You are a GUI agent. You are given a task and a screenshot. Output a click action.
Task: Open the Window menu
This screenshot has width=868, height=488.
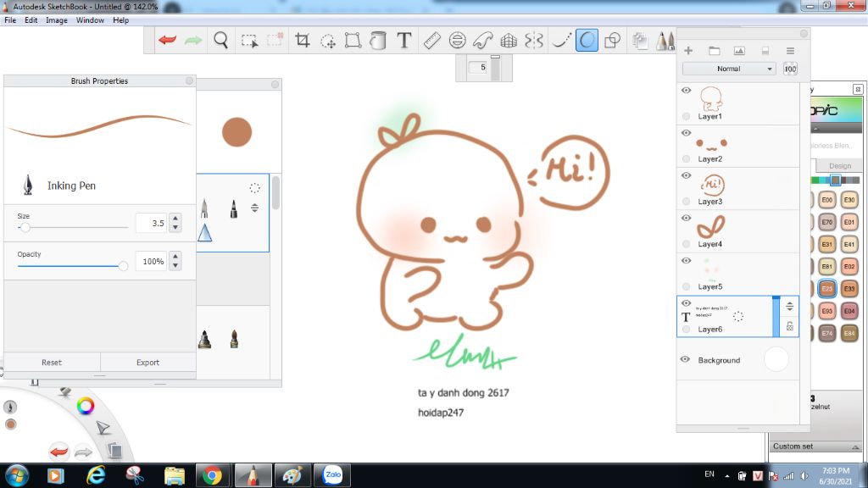[x=90, y=20]
